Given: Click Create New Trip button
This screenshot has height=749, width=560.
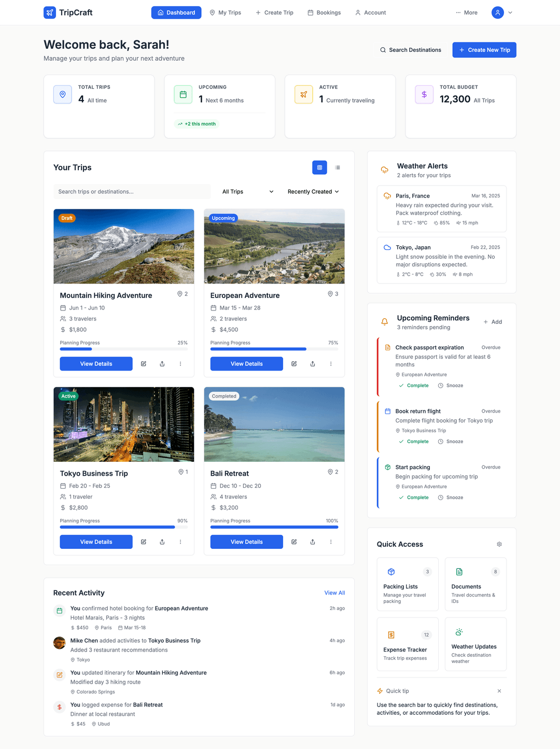Looking at the screenshot, I should [484, 50].
